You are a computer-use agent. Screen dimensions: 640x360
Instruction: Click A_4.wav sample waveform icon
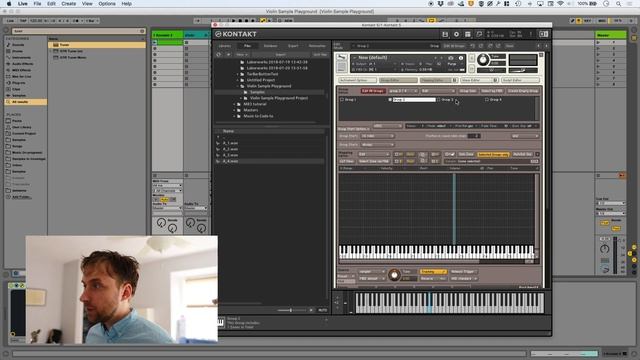tap(218, 161)
